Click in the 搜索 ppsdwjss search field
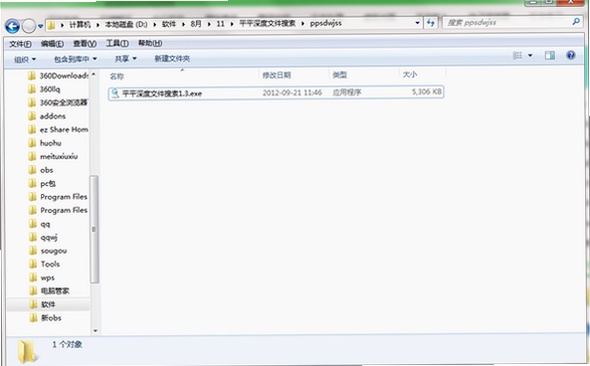 [508, 23]
